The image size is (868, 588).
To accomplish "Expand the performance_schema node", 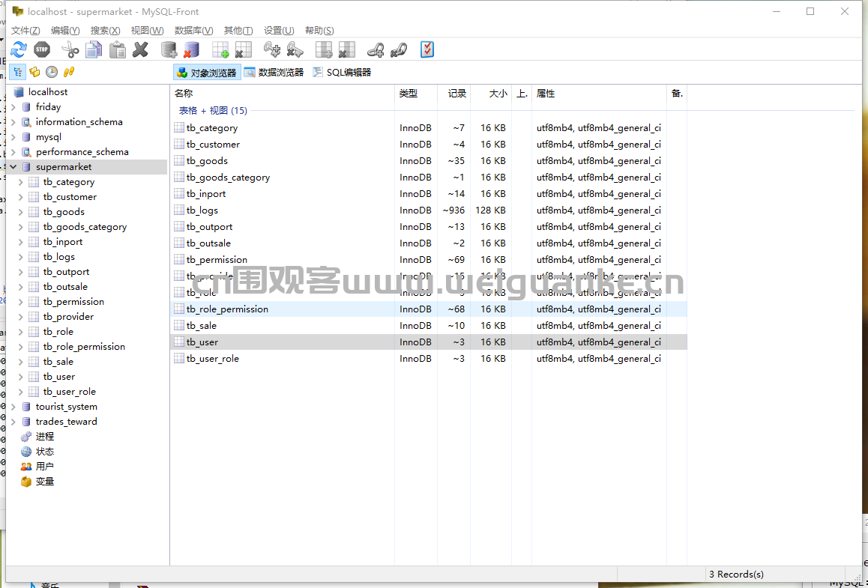I will point(13,151).
